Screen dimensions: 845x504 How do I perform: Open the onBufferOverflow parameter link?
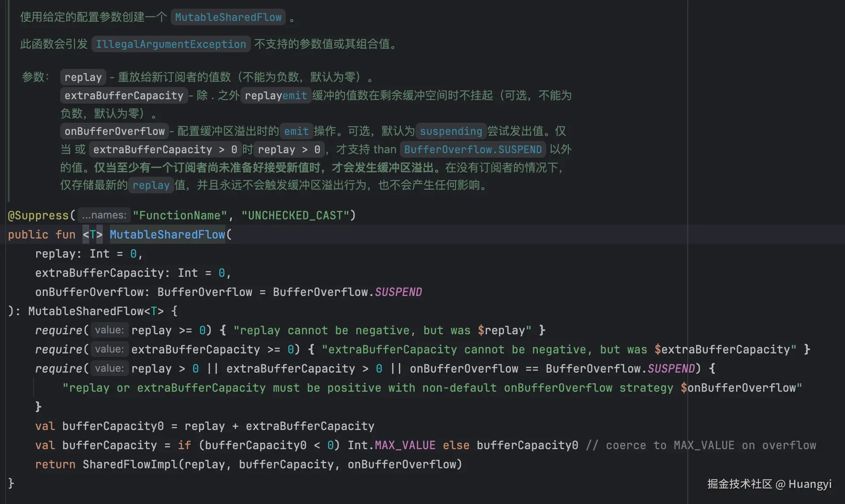click(114, 131)
